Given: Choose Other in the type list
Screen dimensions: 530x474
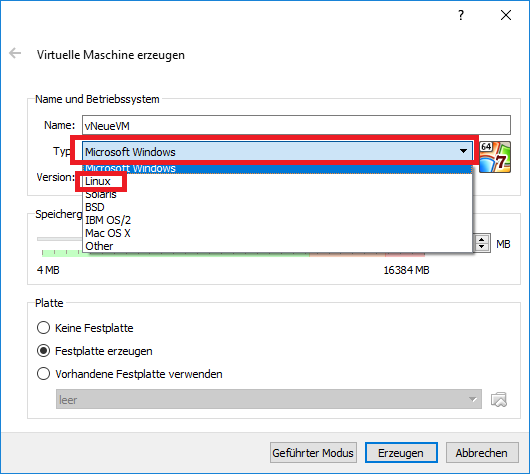Looking at the screenshot, I should [x=277, y=246].
